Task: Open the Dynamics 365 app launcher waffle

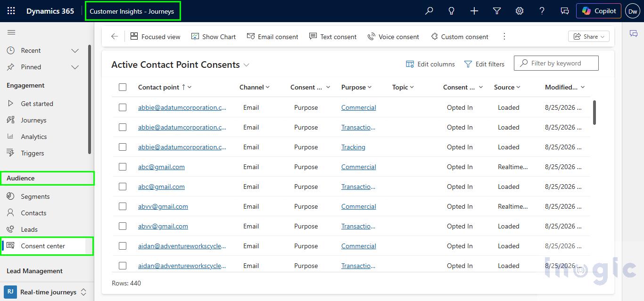Action: click(x=11, y=11)
